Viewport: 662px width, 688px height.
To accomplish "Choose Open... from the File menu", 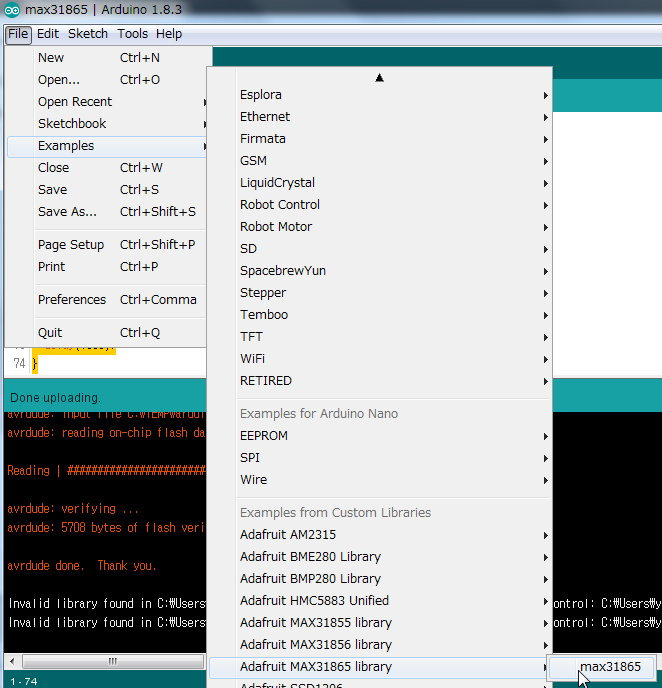I will pyautogui.click(x=107, y=79).
